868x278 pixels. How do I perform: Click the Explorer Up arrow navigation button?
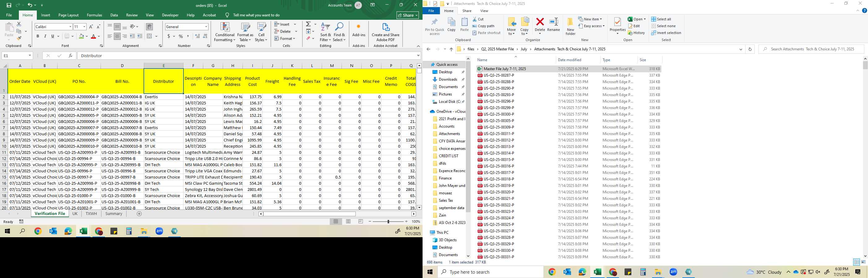point(451,49)
